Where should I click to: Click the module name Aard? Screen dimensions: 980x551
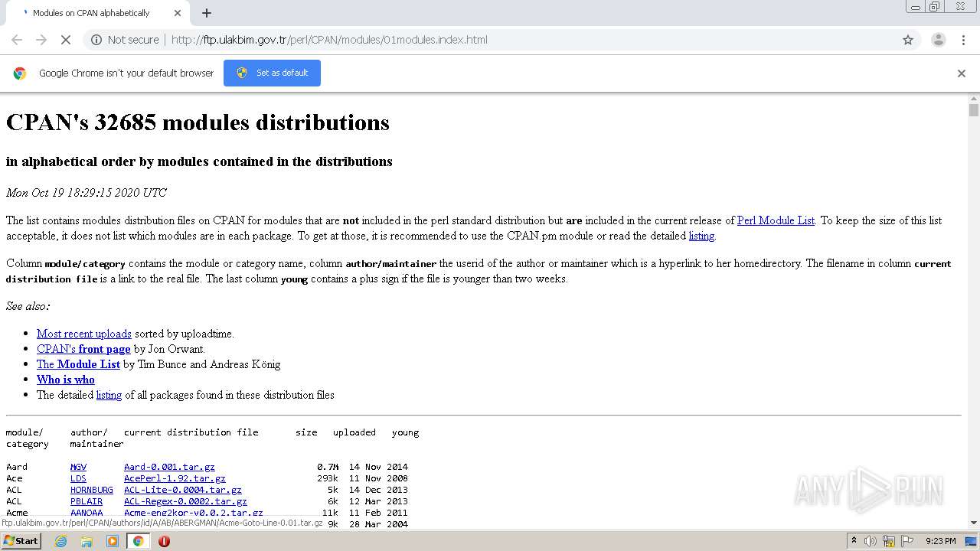point(17,467)
